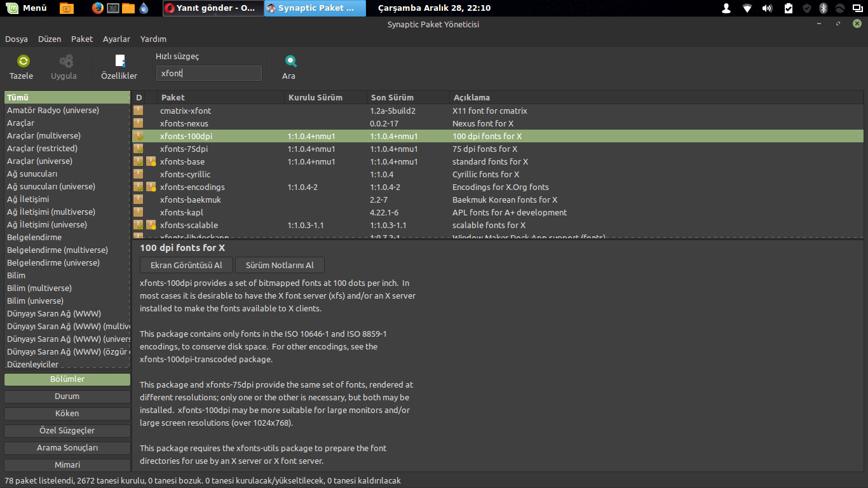Click the supported-package icon of xfonts-encodings

click(151, 187)
